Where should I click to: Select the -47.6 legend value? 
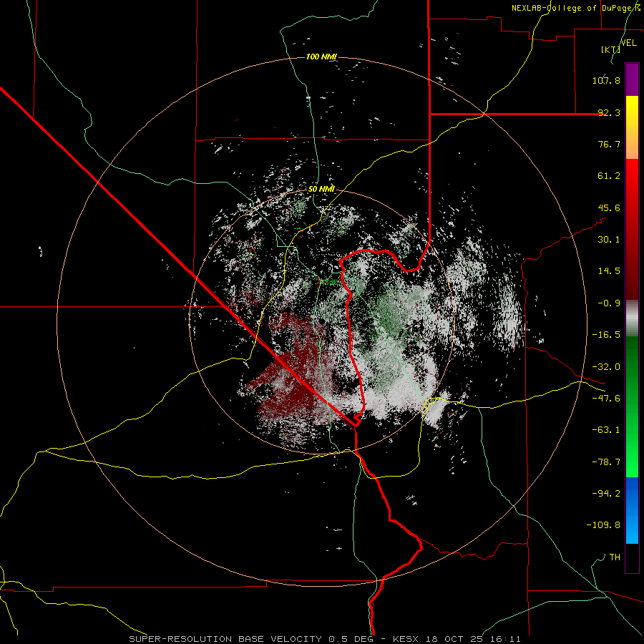pos(606,399)
